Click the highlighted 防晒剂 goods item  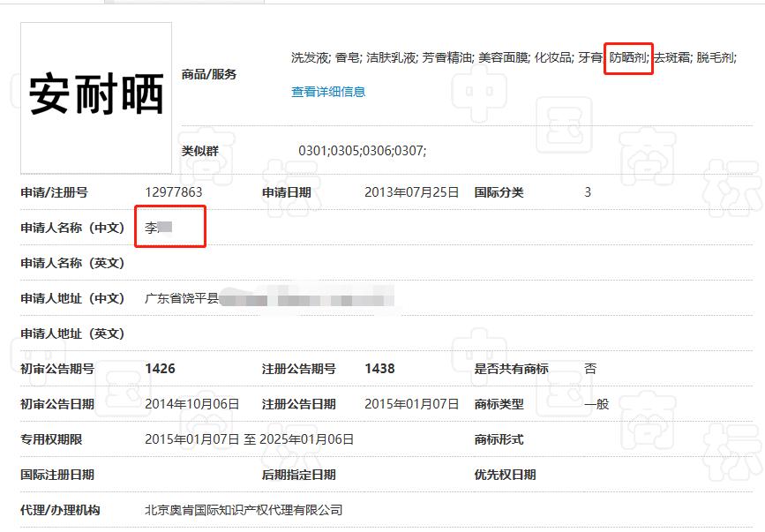coord(627,56)
